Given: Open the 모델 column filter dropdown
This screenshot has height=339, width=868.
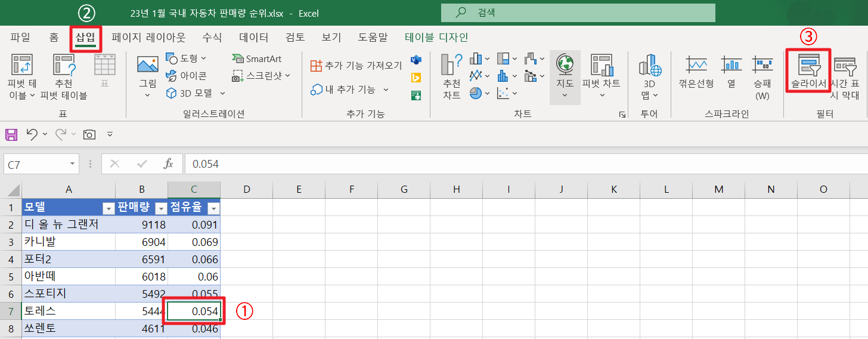Looking at the screenshot, I should 108,208.
